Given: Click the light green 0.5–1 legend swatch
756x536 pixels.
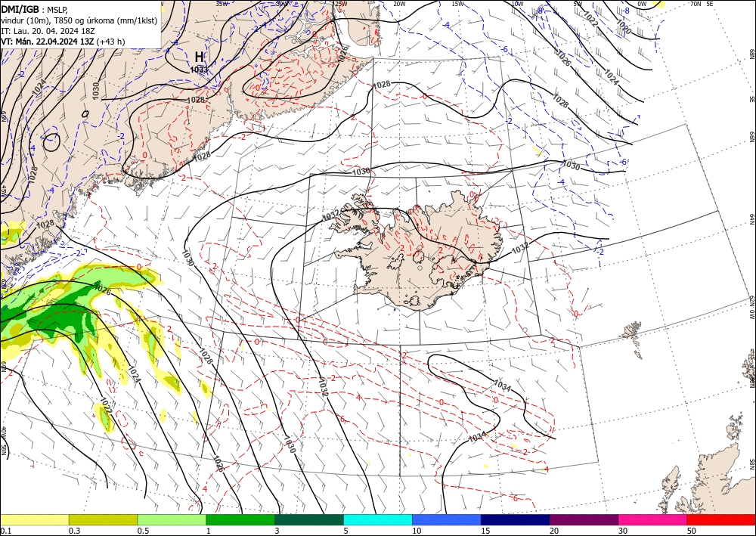Looking at the screenshot, I should click(172, 519).
